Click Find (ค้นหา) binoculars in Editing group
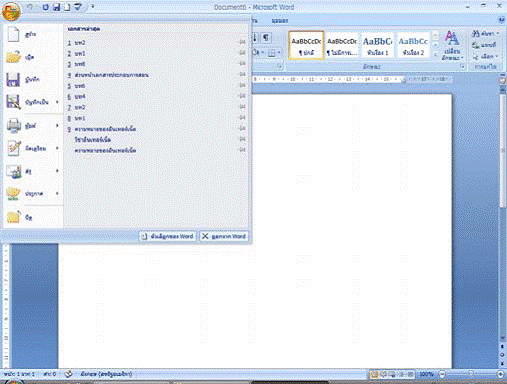This screenshot has height=384, width=507. click(485, 33)
